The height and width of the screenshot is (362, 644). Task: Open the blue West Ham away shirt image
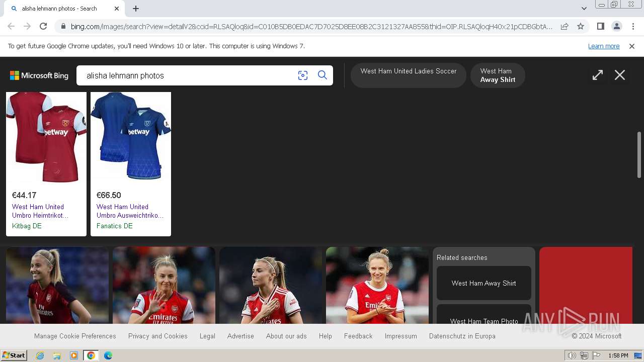coord(131,137)
